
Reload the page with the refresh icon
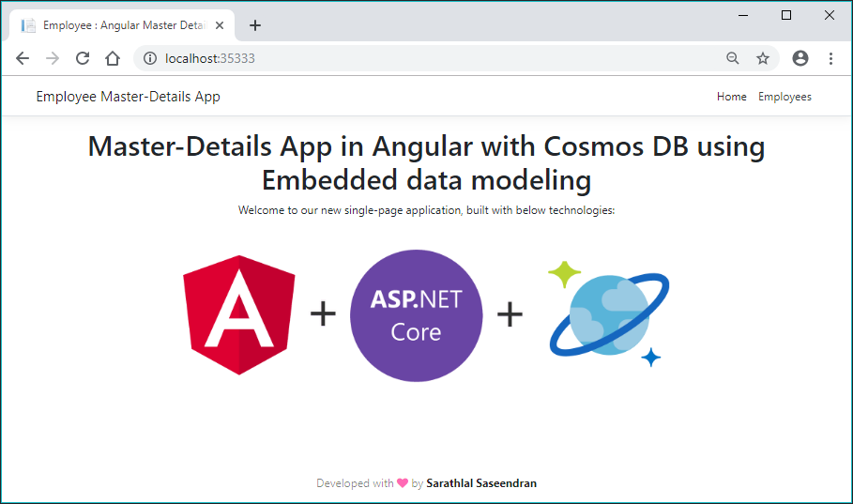(x=83, y=58)
